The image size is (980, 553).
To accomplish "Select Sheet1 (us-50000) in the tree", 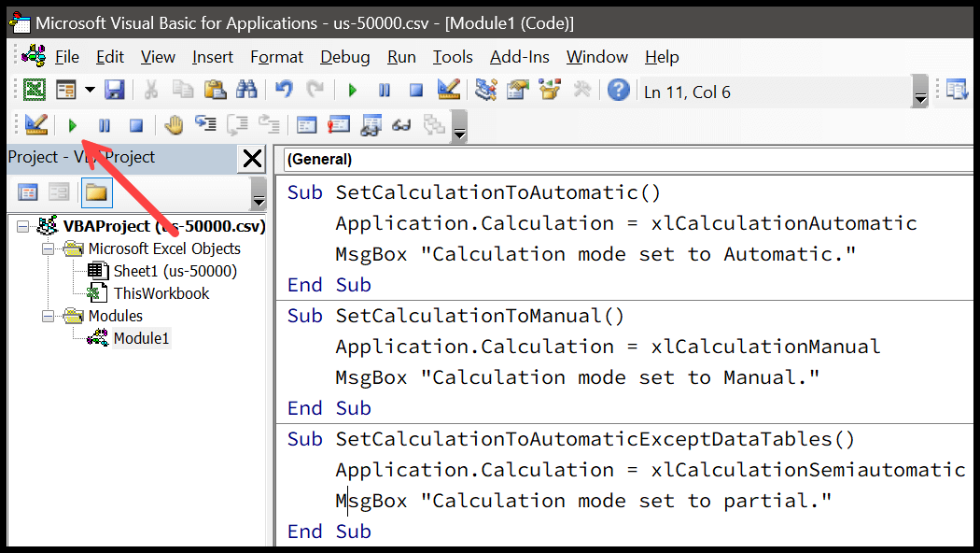I will point(175,271).
